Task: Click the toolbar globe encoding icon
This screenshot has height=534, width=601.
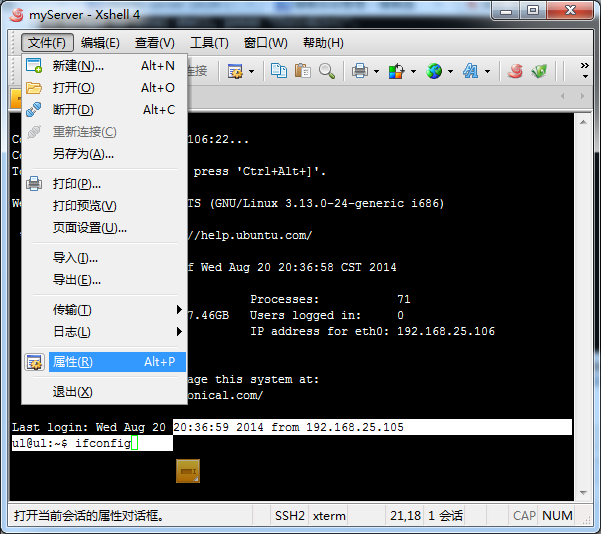Action: click(x=434, y=71)
